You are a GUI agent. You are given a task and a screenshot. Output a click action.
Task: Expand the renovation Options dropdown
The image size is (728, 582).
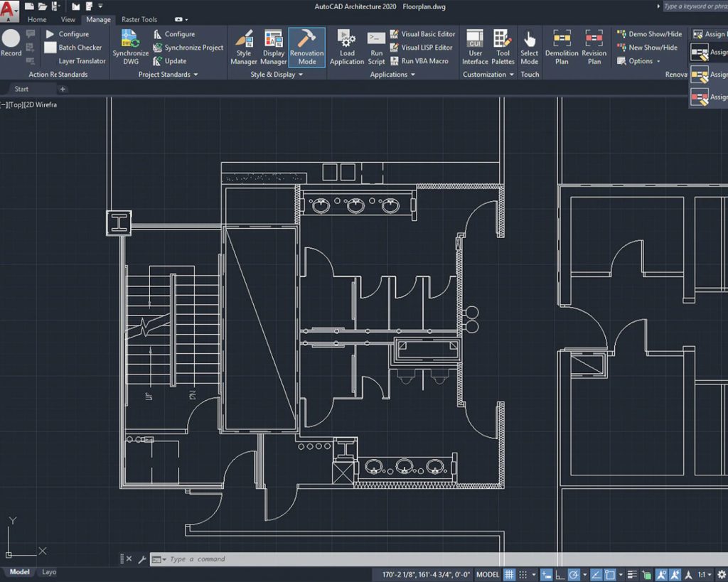pyautogui.click(x=638, y=61)
